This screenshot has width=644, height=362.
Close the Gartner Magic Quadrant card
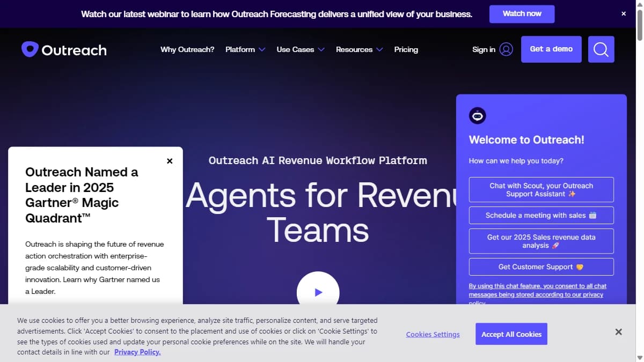[x=169, y=160]
